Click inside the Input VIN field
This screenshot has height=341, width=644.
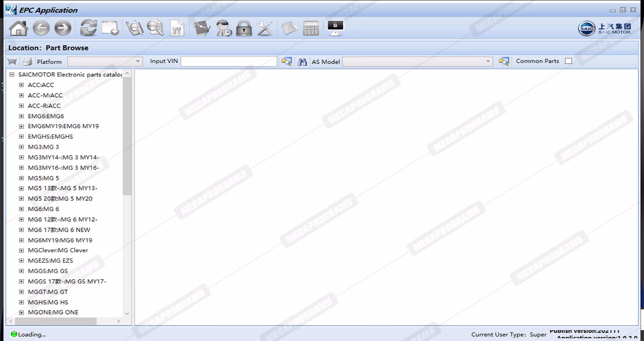pyautogui.click(x=229, y=61)
